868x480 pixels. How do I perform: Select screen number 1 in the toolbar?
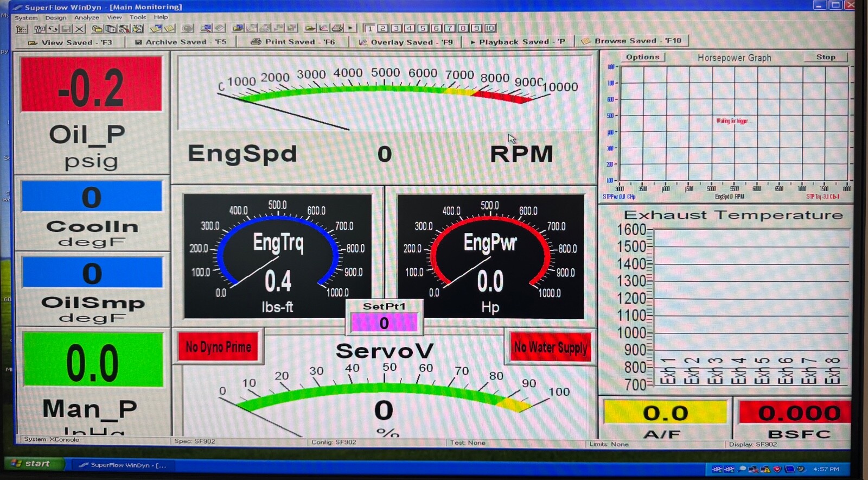pyautogui.click(x=369, y=28)
